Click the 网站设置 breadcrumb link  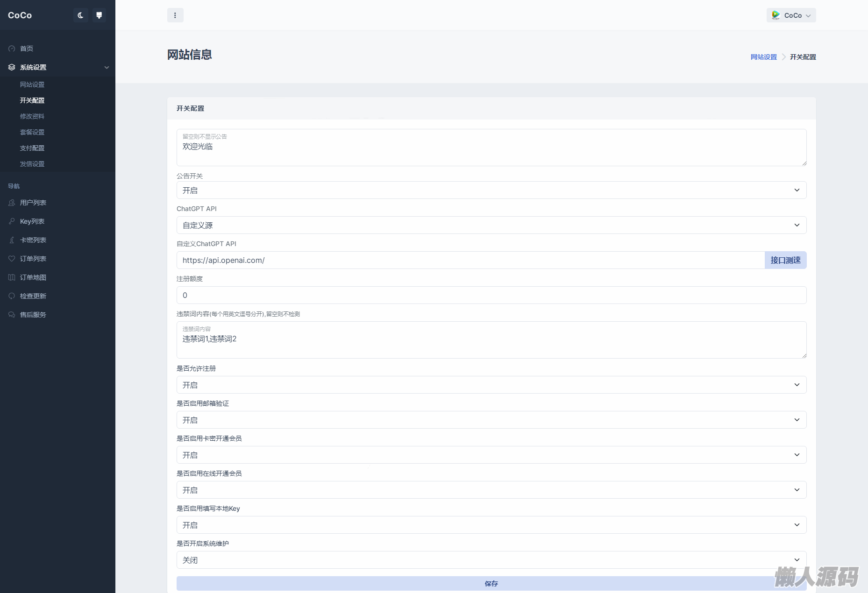[x=764, y=57]
